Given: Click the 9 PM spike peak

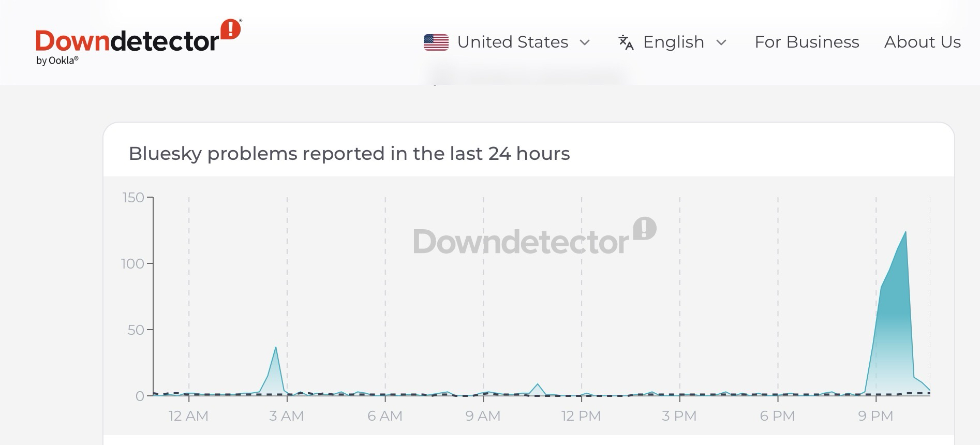Looking at the screenshot, I should [905, 232].
